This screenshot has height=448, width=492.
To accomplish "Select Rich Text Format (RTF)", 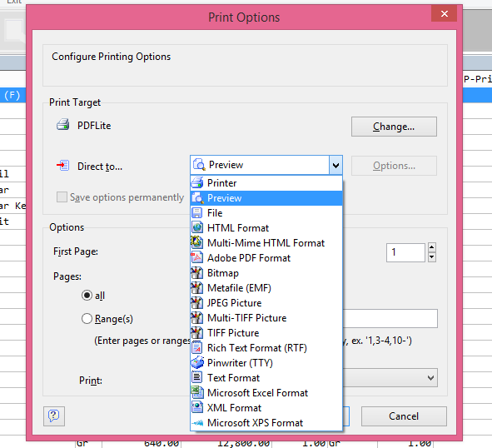I will pos(266,347).
